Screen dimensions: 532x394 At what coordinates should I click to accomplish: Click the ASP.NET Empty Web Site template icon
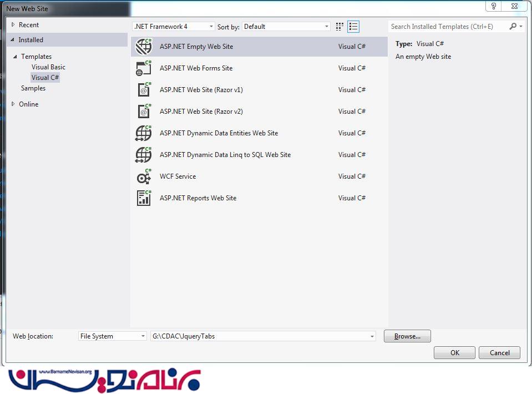(144, 47)
